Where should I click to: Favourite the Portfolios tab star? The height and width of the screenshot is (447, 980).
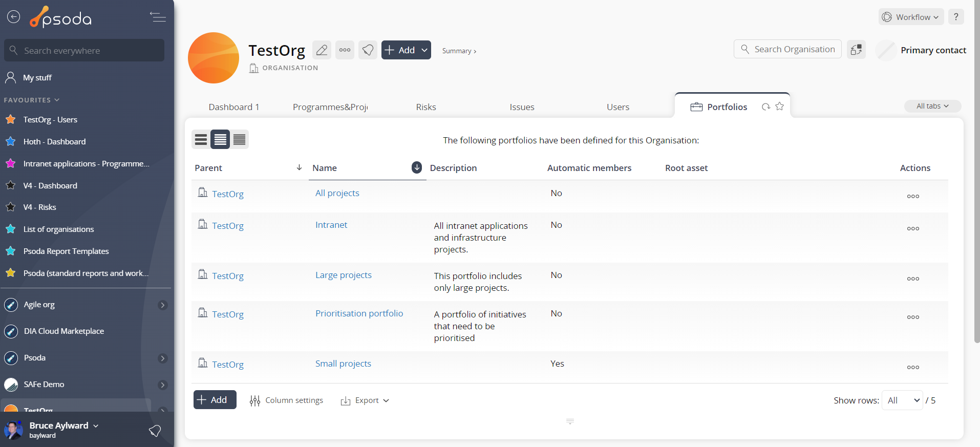point(780,106)
